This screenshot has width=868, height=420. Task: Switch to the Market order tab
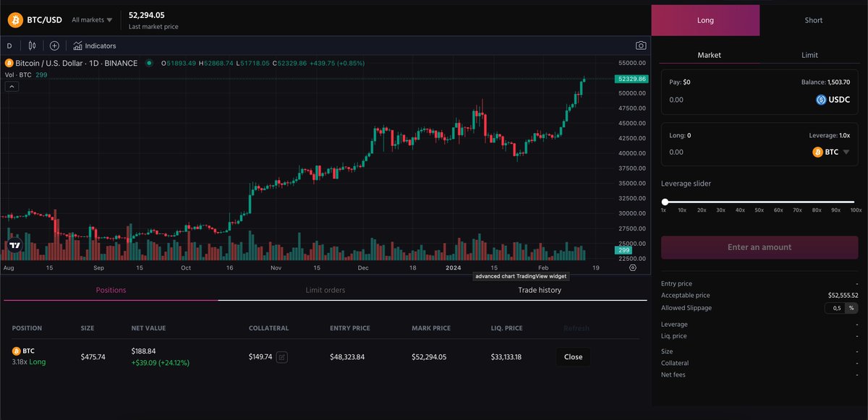709,55
